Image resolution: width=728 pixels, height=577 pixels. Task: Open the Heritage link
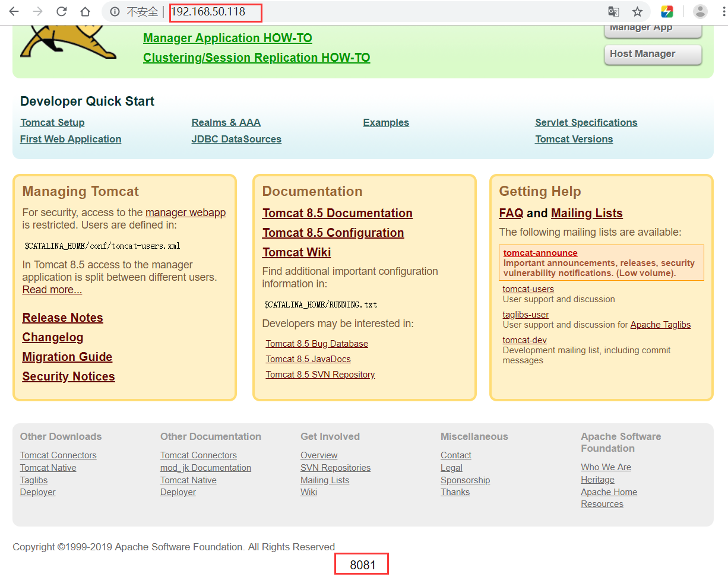598,480
